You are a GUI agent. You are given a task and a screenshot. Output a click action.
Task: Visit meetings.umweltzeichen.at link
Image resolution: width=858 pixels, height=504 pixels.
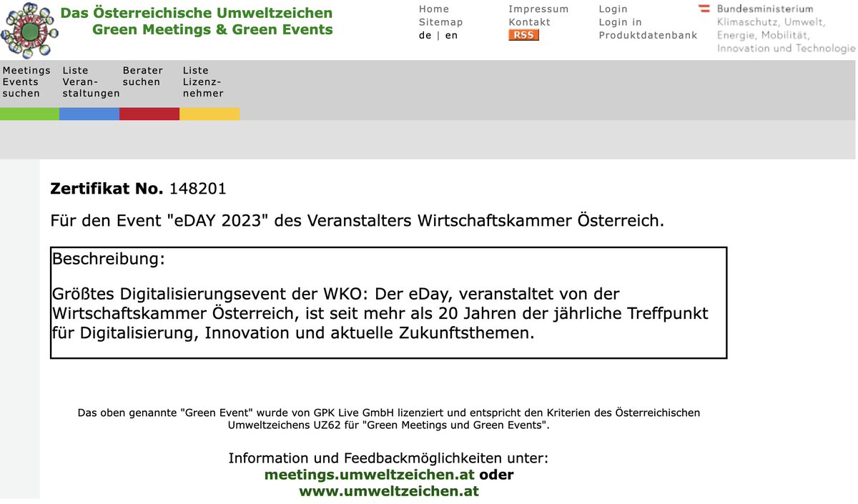point(370,475)
